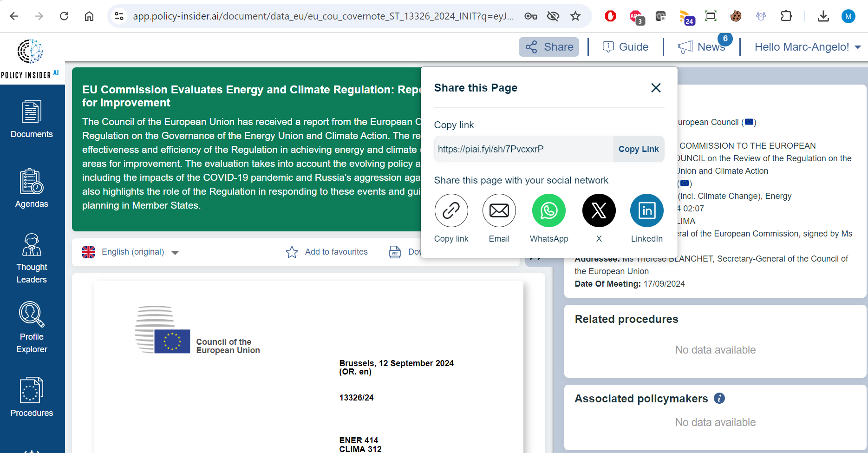This screenshot has height=453, width=868.
Task: Bookmark this page with browser star
Action: 575,16
